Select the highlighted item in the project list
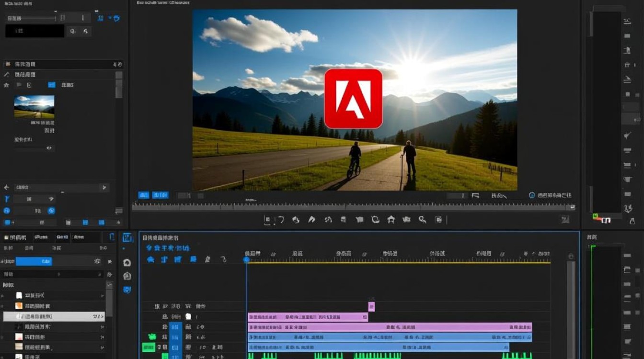Image resolution: width=644 pixels, height=359 pixels. click(54, 316)
